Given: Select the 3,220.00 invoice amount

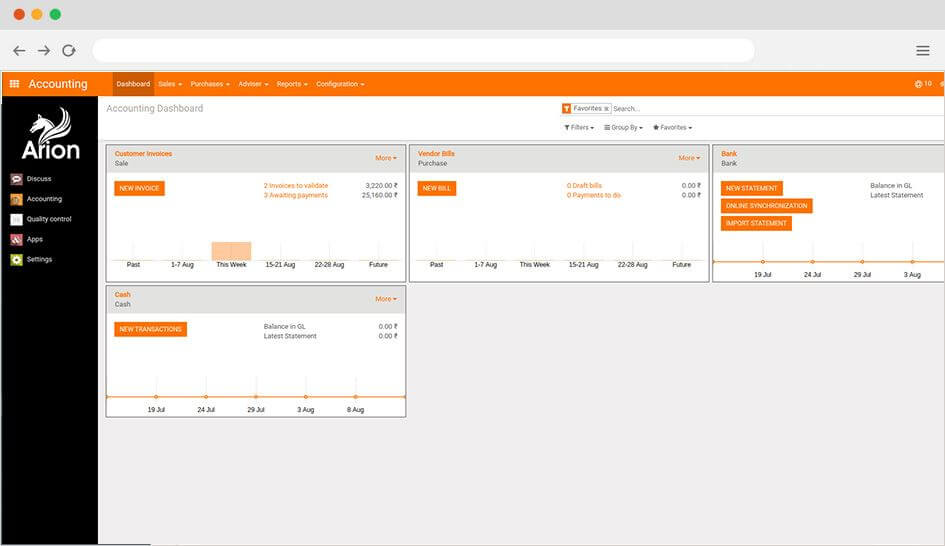Looking at the screenshot, I should (x=381, y=186).
